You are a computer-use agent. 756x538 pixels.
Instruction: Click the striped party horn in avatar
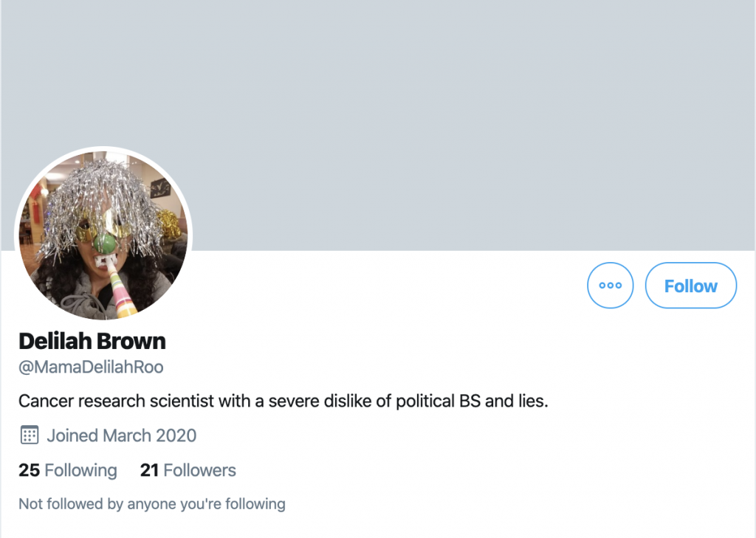point(121,292)
